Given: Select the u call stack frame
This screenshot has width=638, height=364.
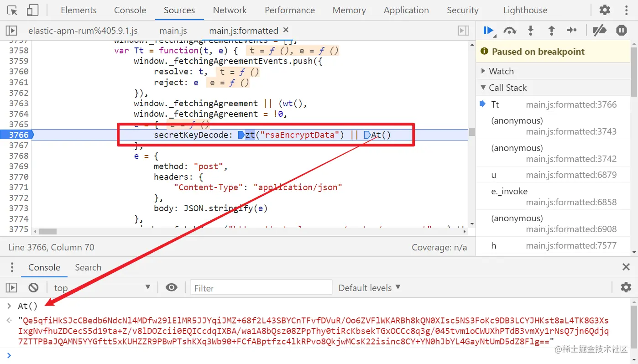Looking at the screenshot, I should (554, 175).
